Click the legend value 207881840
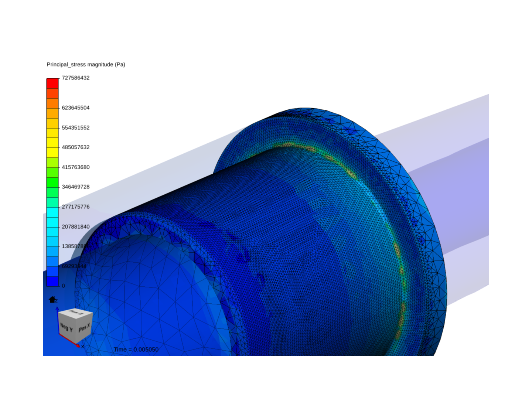The width and height of the screenshot is (532, 399). pos(76,226)
